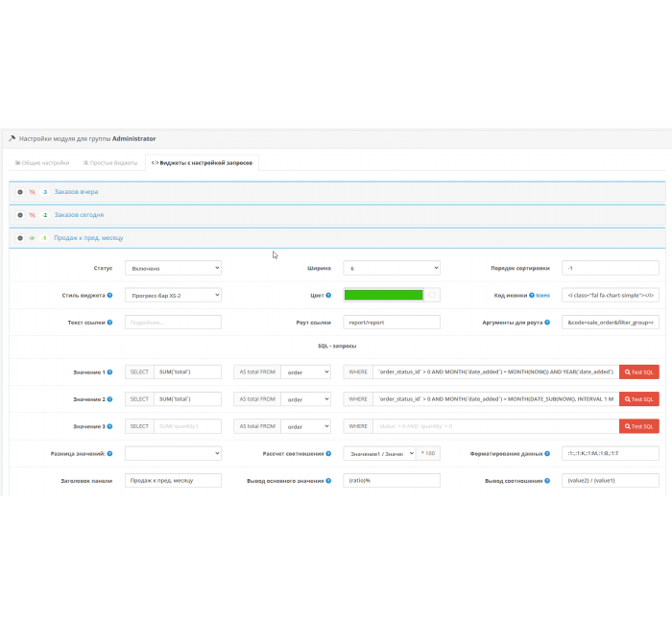The width and height of the screenshot is (672, 624).
Task: Toggle crossed-eye visibility for Заказов сегодня
Action: [x=32, y=215]
